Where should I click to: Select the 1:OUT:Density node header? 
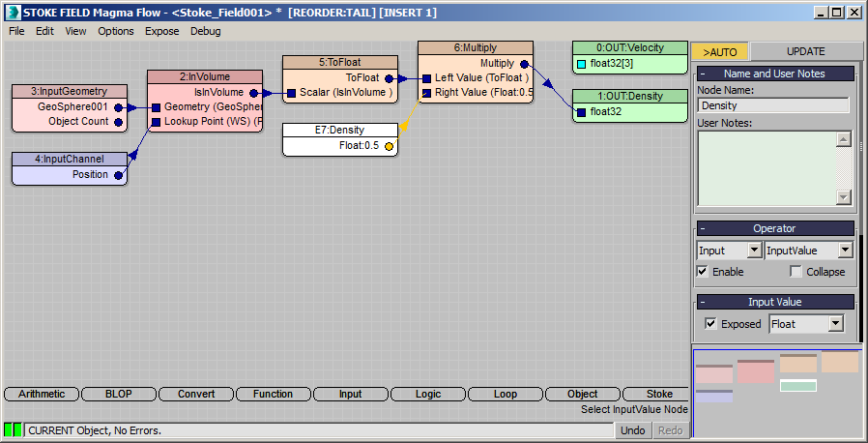coord(630,97)
